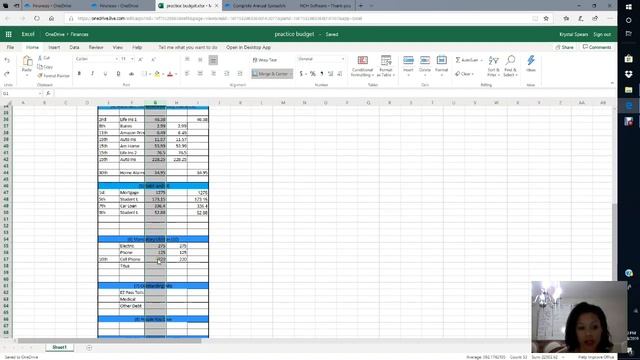Click the browser refresh icon

point(37,18)
